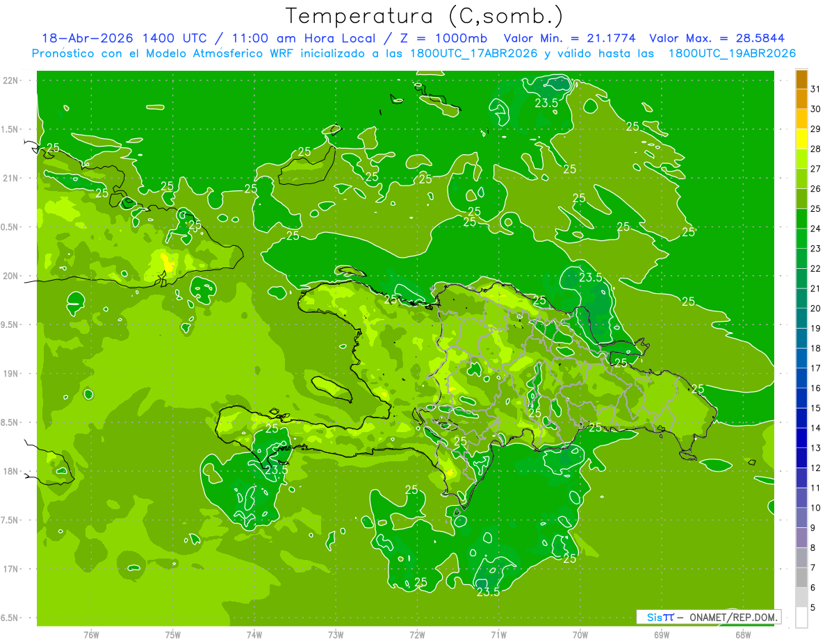Image resolution: width=834 pixels, height=644 pixels.
Task: Pick the gray 6 degree legend swatch
Action: [x=801, y=578]
